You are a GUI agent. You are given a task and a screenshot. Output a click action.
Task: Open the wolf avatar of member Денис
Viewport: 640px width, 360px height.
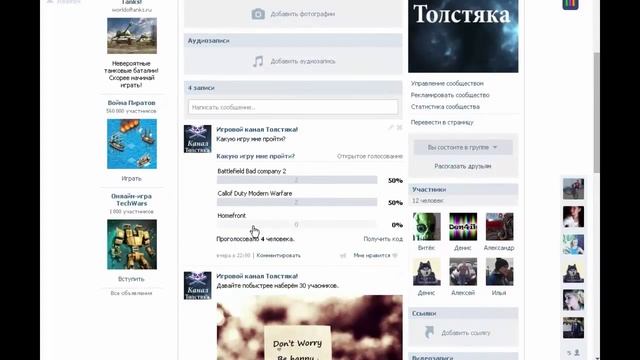point(427,272)
